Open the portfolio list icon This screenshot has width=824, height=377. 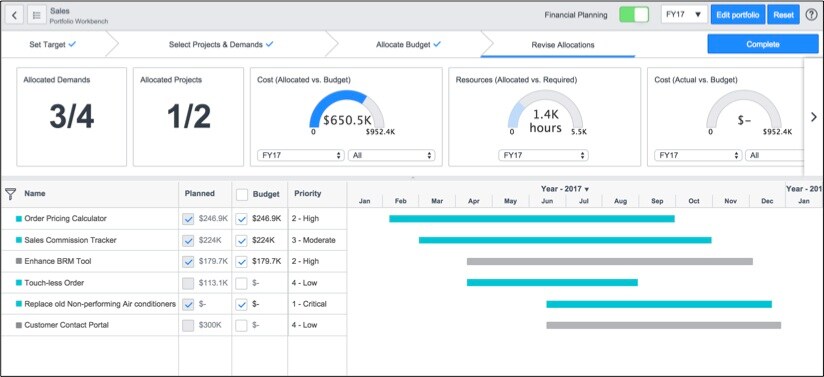37,15
